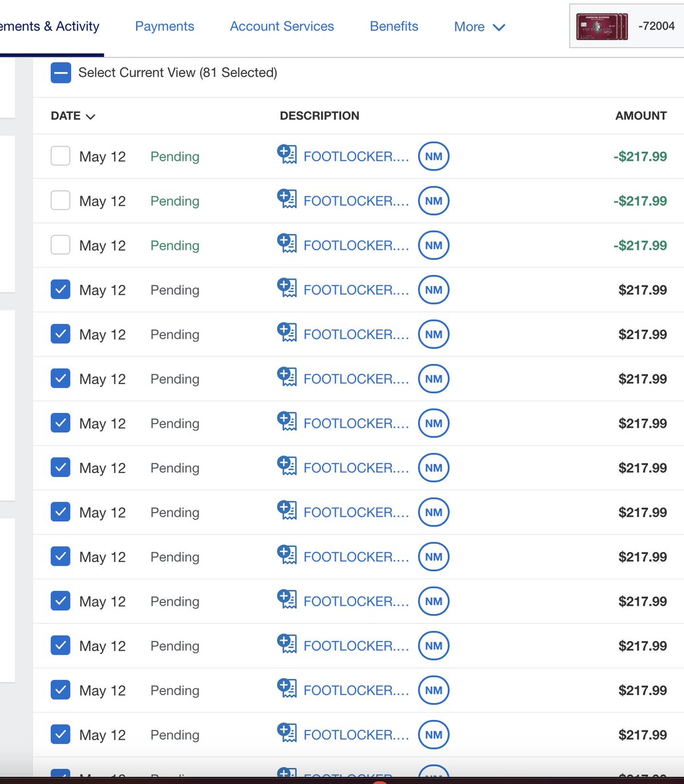
Task: Open FOOTLOCKER link of first checked charge row
Action: (356, 289)
